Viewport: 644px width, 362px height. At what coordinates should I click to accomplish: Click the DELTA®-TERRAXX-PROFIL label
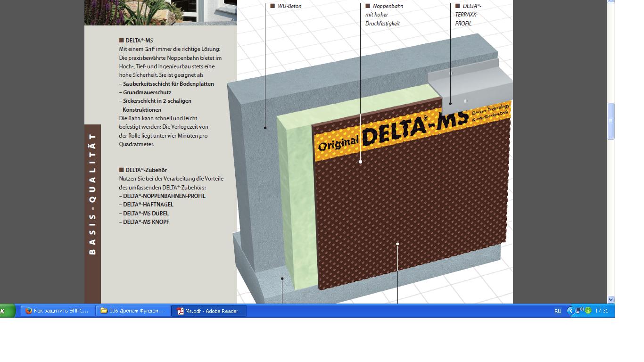click(x=468, y=15)
